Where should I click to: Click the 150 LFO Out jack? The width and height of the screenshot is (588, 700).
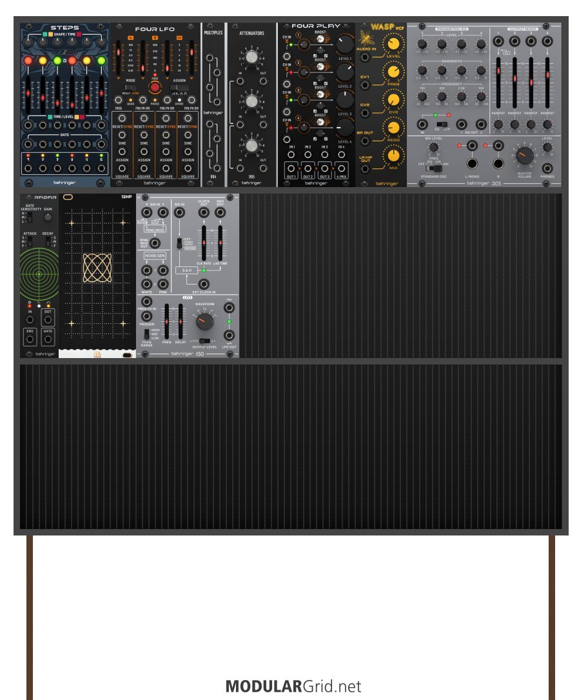click(229, 335)
